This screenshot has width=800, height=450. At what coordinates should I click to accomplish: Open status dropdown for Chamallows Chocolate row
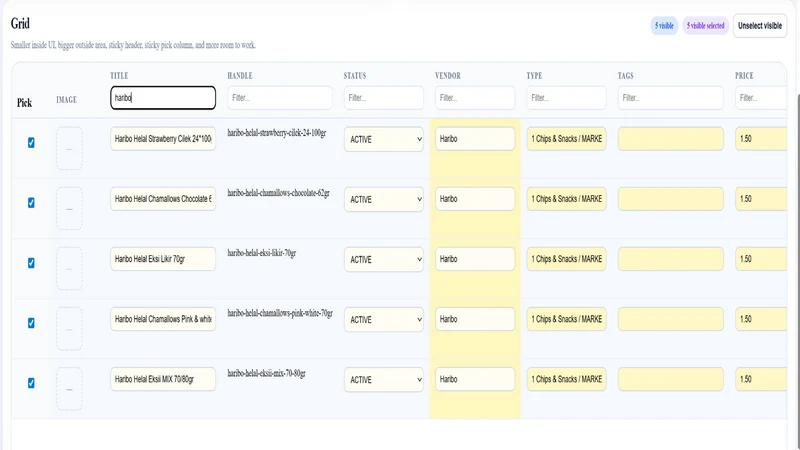(x=384, y=199)
